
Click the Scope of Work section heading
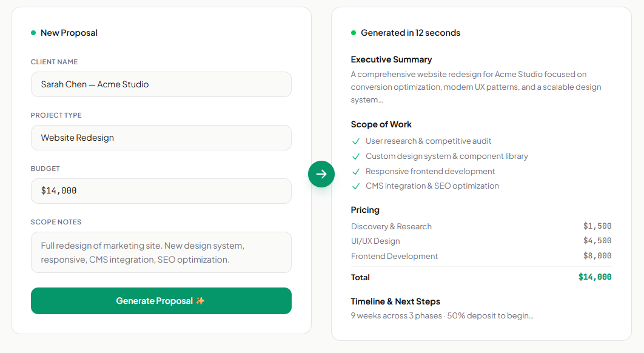click(x=381, y=124)
